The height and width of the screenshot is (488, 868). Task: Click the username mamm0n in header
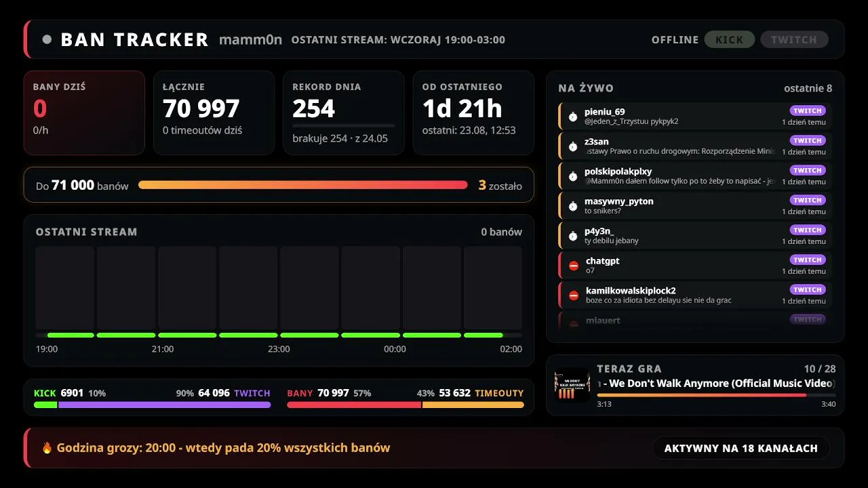[x=250, y=39]
